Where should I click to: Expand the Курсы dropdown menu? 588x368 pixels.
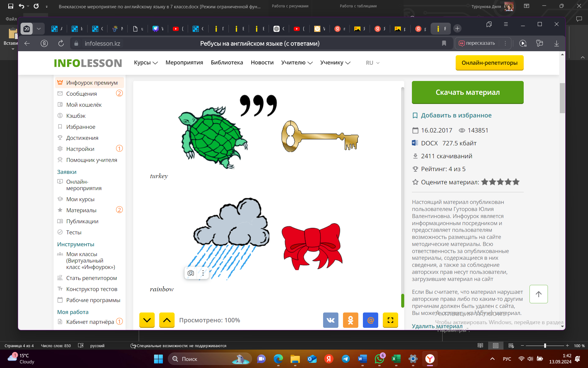point(146,63)
